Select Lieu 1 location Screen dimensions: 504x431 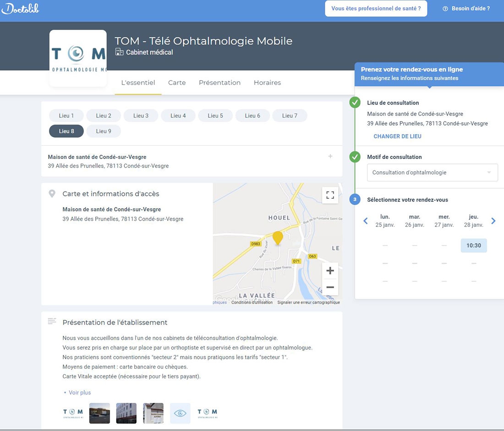tap(66, 116)
